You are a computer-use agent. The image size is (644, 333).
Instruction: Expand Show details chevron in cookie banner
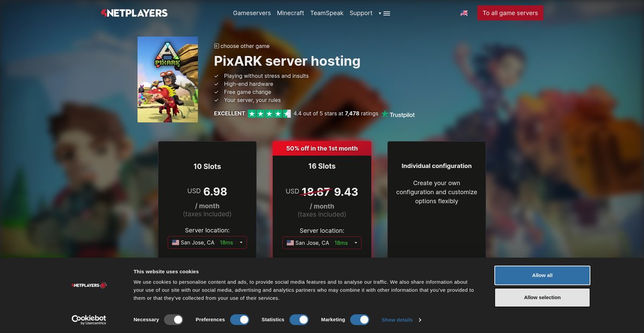point(420,320)
